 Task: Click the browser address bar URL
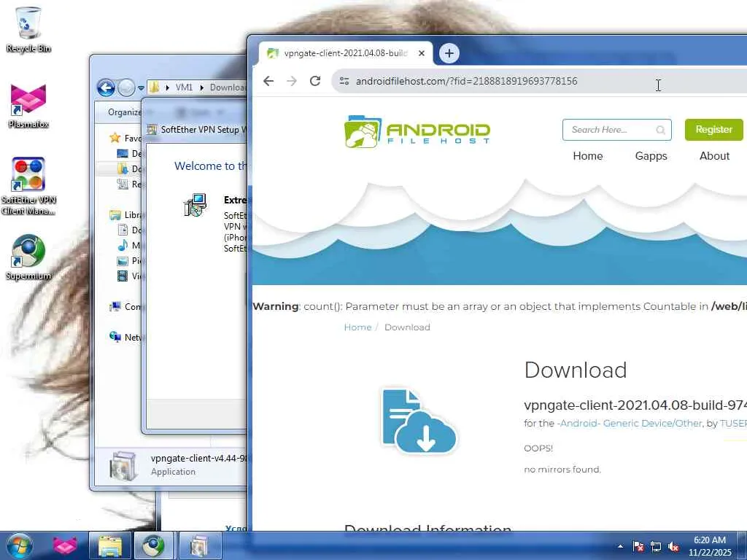(x=466, y=81)
